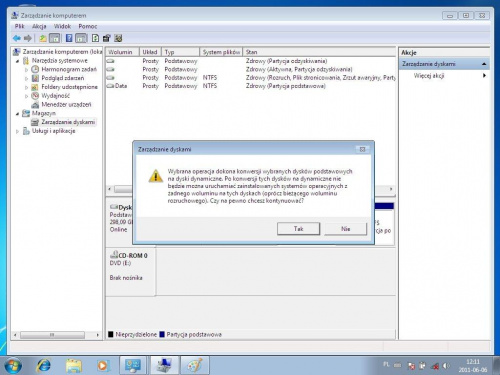
Task: Select the Data volume row
Action: (251, 86)
